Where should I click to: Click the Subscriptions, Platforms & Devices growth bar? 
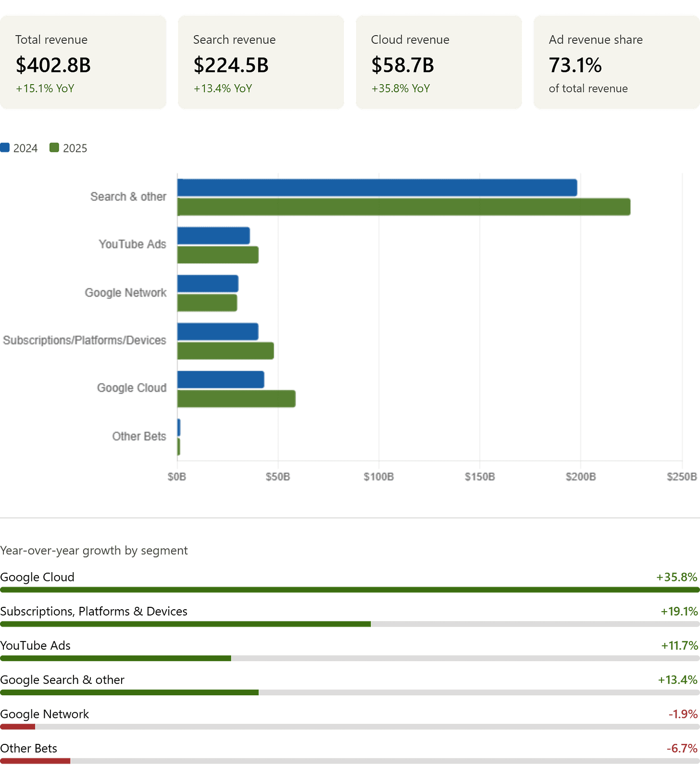[350, 624]
